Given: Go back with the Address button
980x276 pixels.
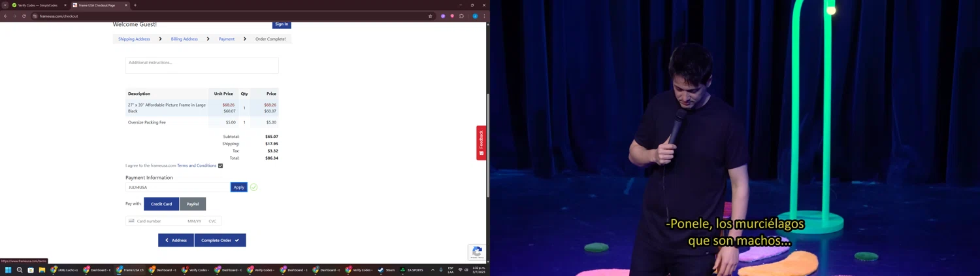Looking at the screenshot, I should coord(176,240).
